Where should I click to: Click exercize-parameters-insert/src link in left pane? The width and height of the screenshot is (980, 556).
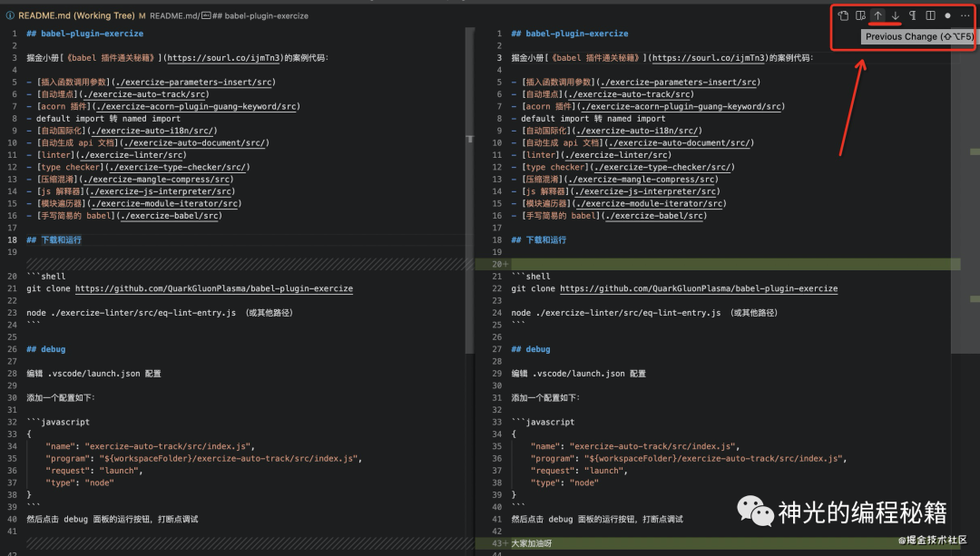point(194,82)
